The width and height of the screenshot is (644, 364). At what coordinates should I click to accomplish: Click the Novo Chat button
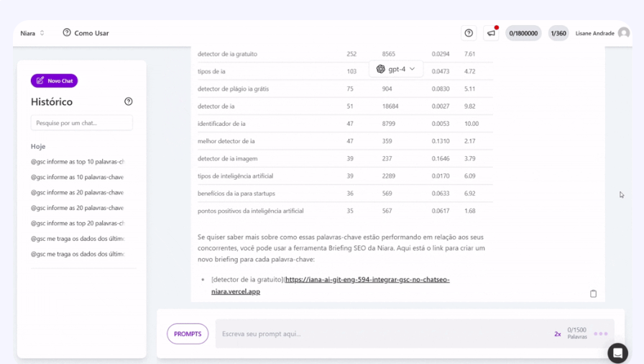pyautogui.click(x=54, y=81)
